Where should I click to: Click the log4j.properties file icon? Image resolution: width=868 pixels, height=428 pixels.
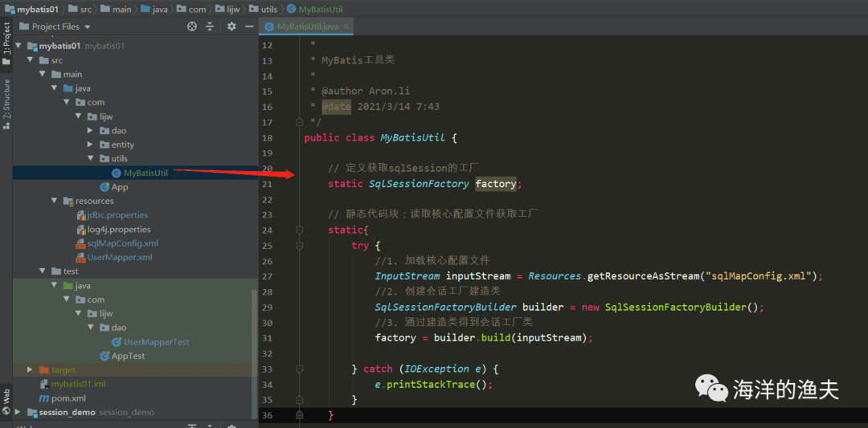coord(81,230)
